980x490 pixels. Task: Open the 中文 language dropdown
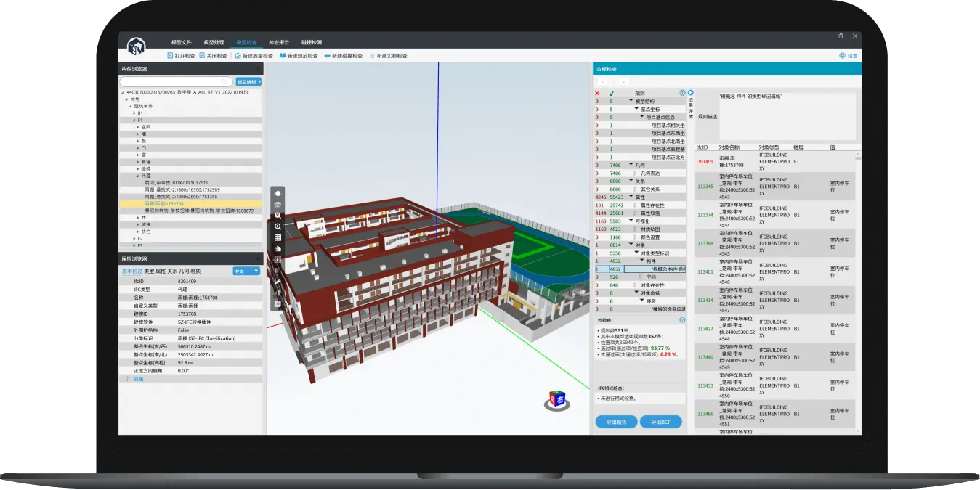(246, 271)
